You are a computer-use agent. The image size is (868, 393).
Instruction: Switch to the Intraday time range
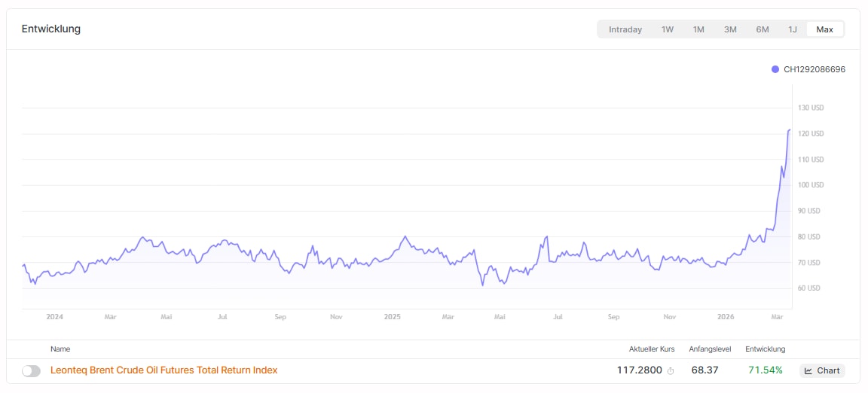[x=625, y=29]
